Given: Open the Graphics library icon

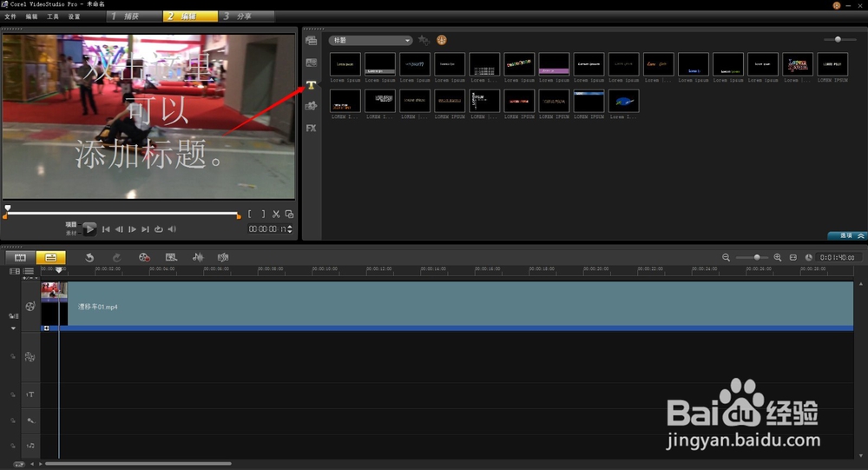Looking at the screenshot, I should click(x=311, y=106).
